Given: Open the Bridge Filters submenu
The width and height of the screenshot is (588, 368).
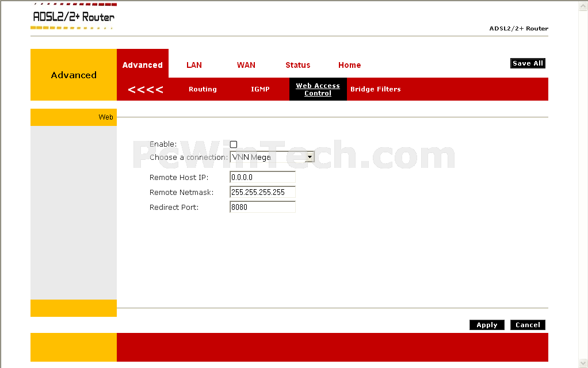Looking at the screenshot, I should 375,89.
